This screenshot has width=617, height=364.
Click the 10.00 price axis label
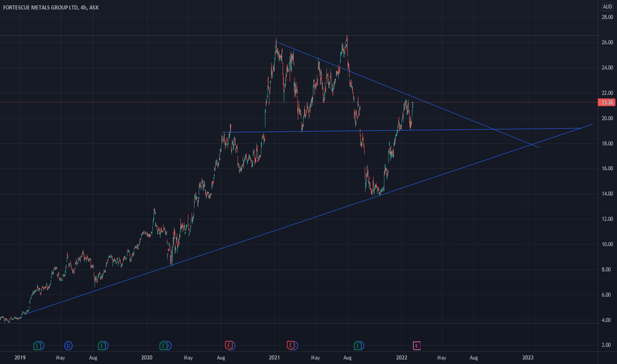tap(607, 244)
